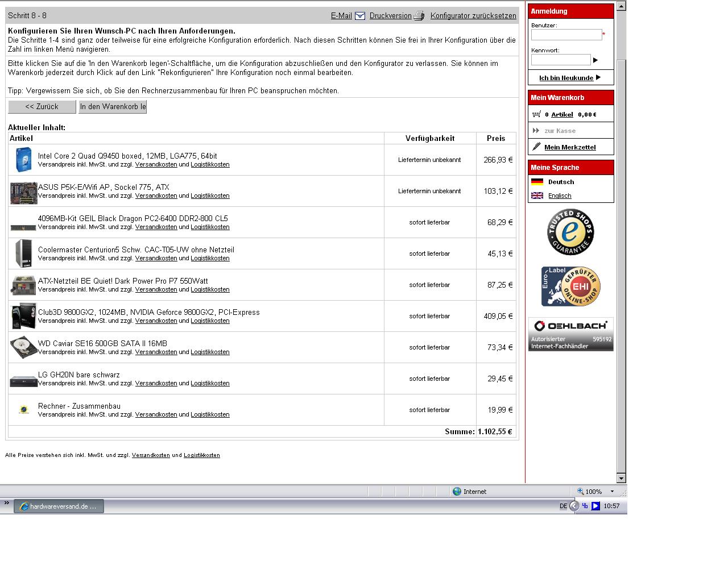Open the zur Kasse link
This screenshot has width=728, height=582.
click(x=560, y=131)
